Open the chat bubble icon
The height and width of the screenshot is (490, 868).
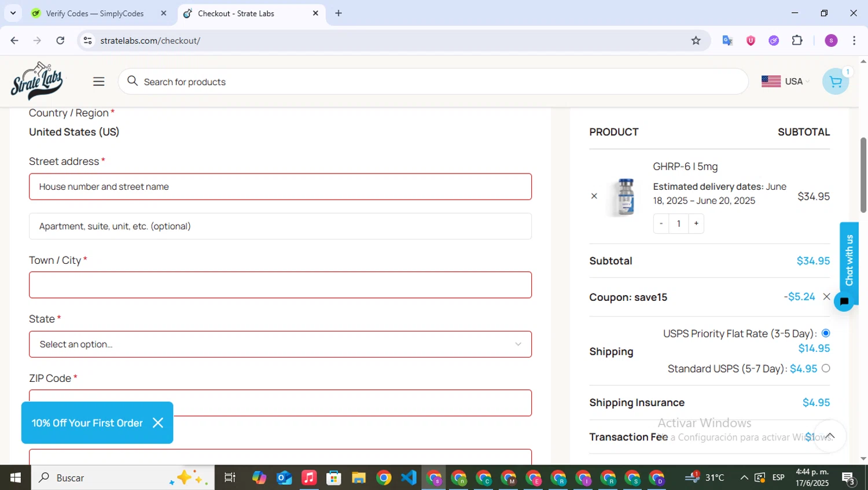[x=844, y=301]
